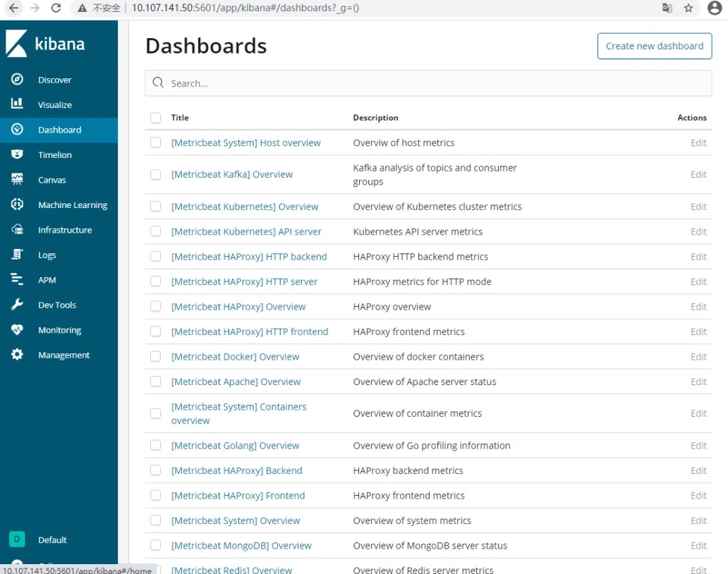Click the Timelion sidebar icon
The height and width of the screenshot is (574, 728).
pyautogui.click(x=18, y=154)
